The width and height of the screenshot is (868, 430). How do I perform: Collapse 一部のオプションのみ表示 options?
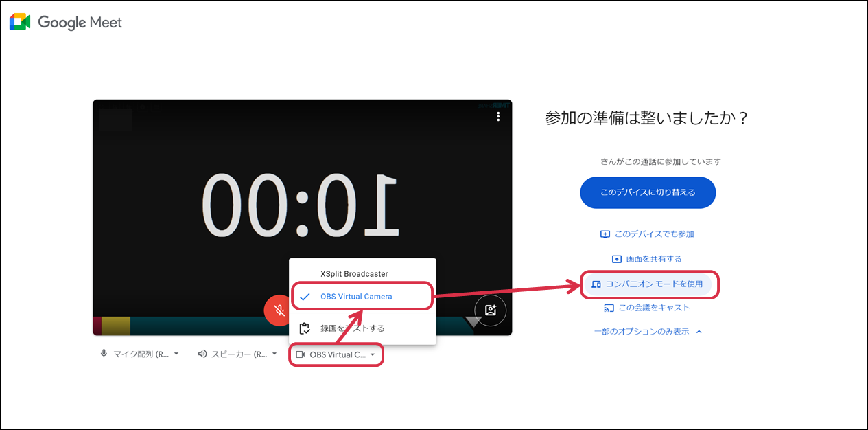click(x=648, y=331)
